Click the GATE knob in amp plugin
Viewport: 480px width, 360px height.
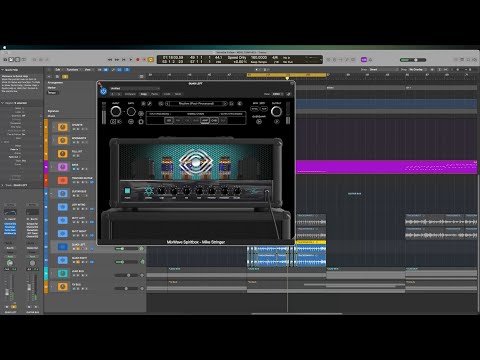point(131,112)
